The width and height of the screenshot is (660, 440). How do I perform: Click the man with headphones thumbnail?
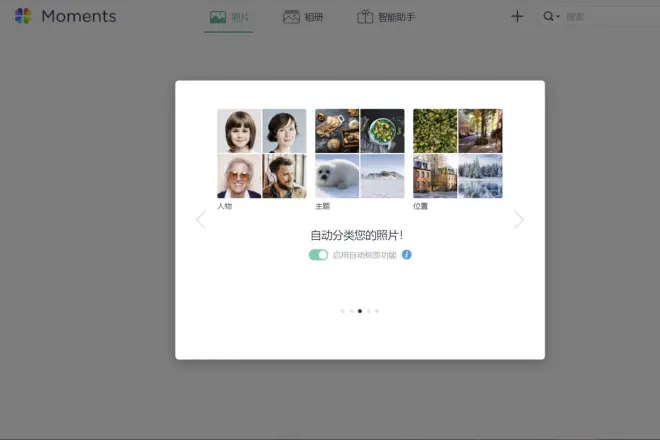(x=285, y=176)
